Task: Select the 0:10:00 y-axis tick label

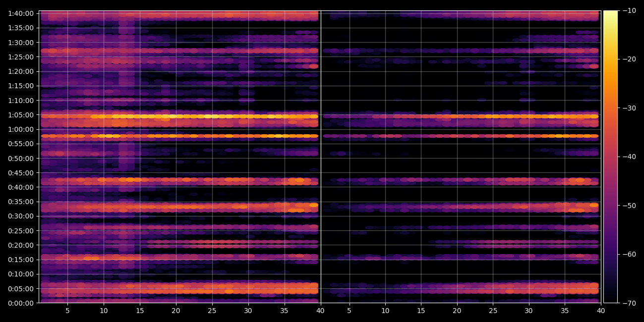Action: pyautogui.click(x=21, y=274)
